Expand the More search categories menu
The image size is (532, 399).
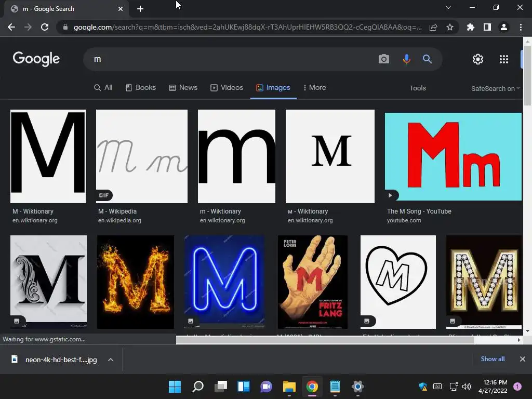314,87
